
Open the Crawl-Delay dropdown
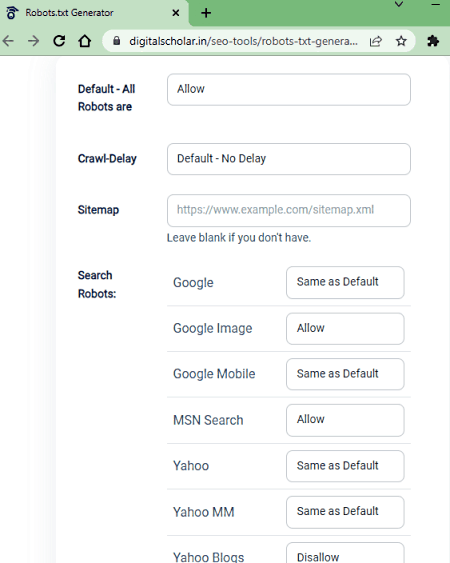click(x=289, y=159)
